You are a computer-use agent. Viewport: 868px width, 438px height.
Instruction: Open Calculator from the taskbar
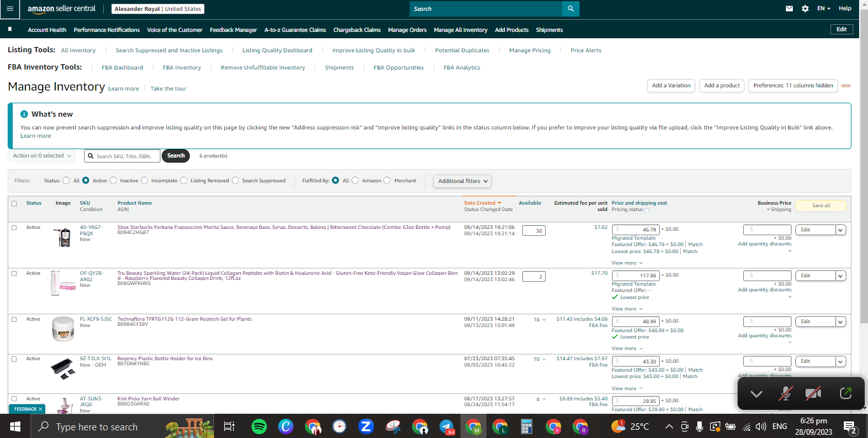[527, 427]
